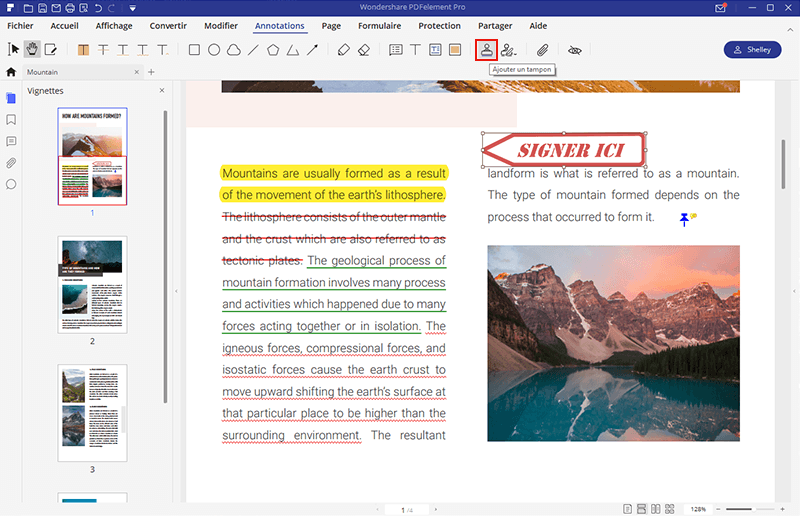Open the attachments side panel
The width and height of the screenshot is (800, 516).
click(11, 163)
